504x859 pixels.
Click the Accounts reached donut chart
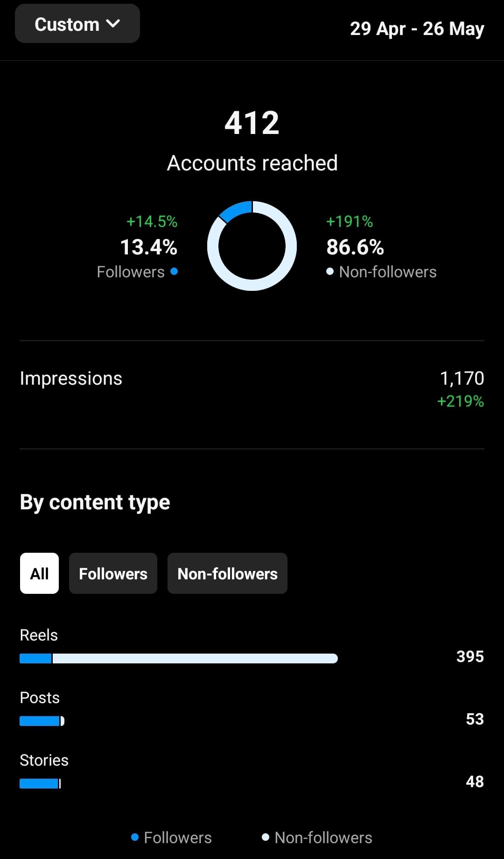(252, 246)
